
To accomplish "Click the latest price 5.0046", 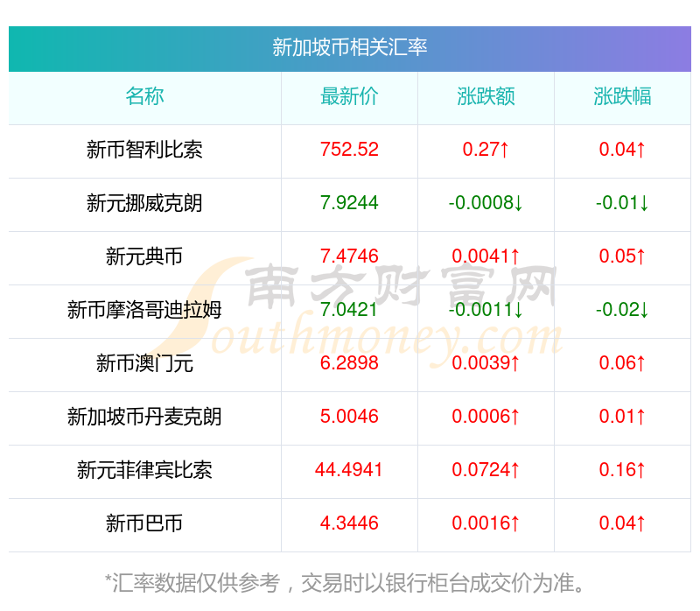I will coord(349,417).
